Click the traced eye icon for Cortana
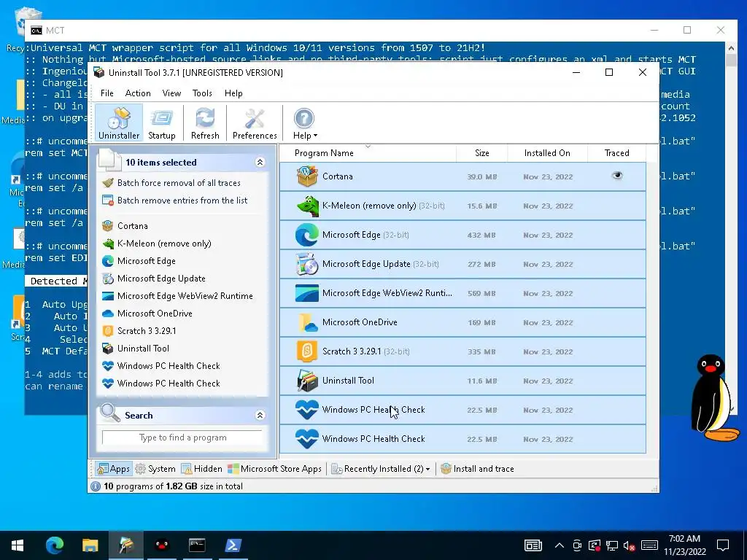This screenshot has width=747, height=560. pyautogui.click(x=617, y=176)
